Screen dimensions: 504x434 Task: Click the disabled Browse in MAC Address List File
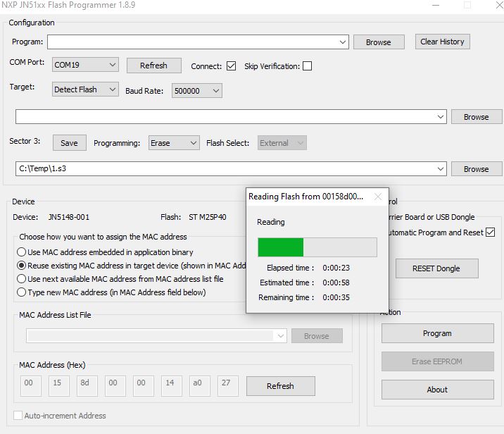tap(317, 336)
